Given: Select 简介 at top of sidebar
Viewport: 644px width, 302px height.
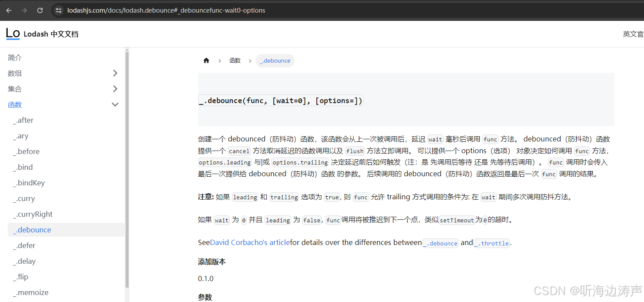Looking at the screenshot, I should 14,57.
